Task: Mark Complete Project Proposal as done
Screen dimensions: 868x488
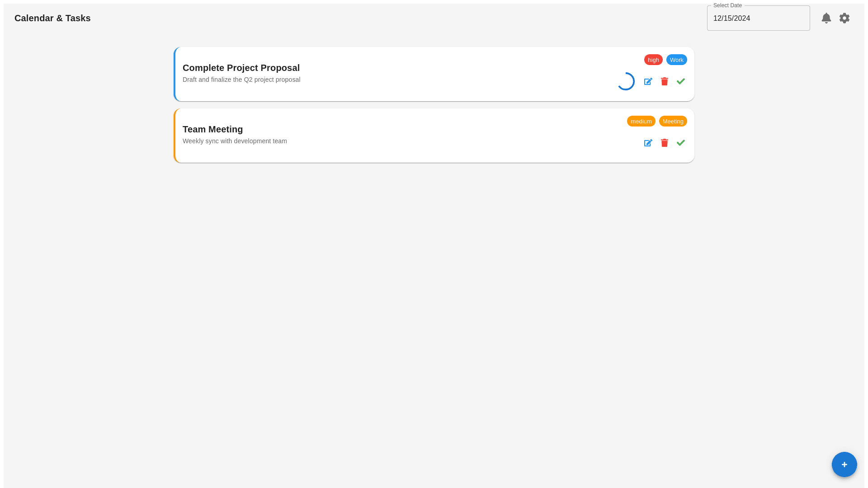Action: 680,81
